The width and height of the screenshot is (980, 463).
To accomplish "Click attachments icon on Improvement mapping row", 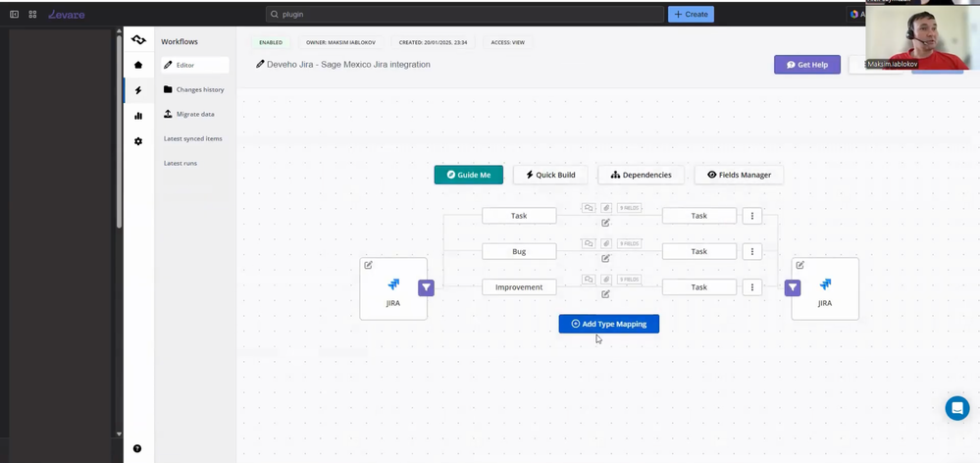I will point(605,280).
